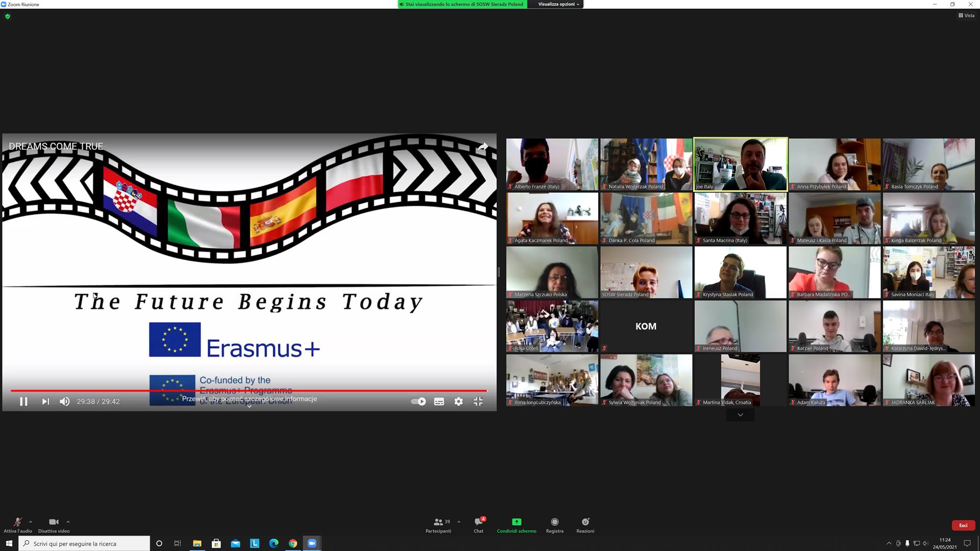Pause the YouTube video

pyautogui.click(x=23, y=401)
